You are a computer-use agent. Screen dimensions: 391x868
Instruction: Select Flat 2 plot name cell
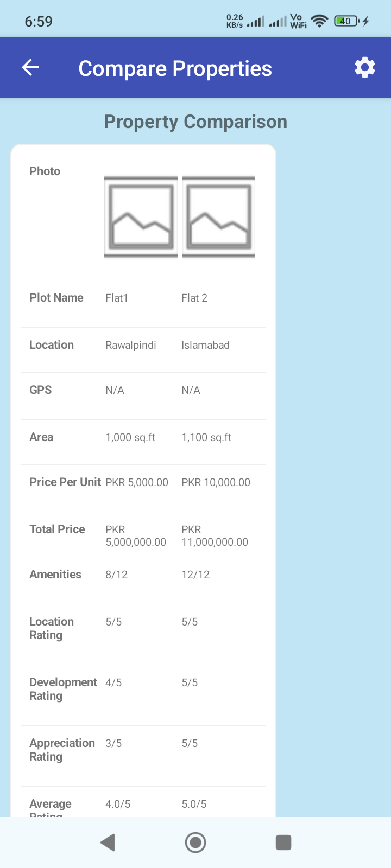194,298
